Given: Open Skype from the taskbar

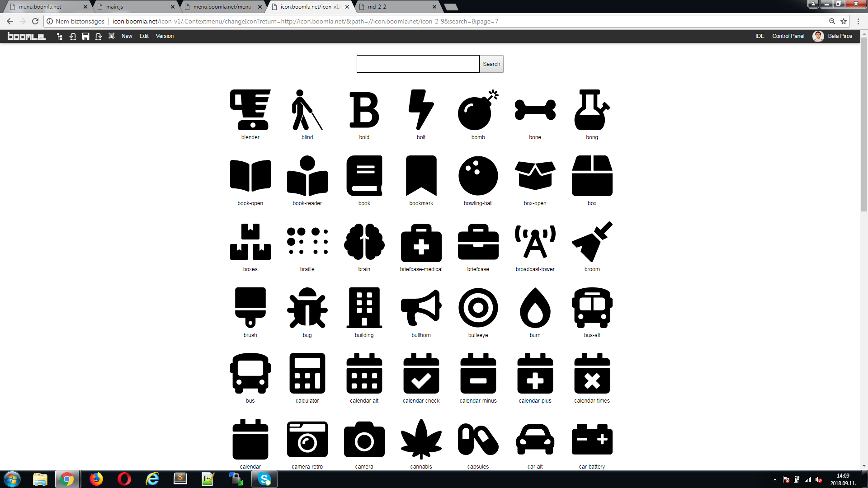Looking at the screenshot, I should coord(264,479).
